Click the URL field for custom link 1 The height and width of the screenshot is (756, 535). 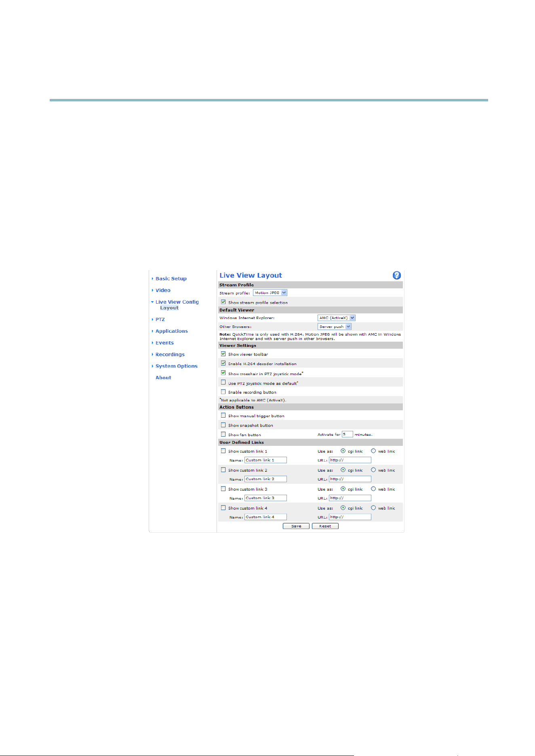point(350,460)
